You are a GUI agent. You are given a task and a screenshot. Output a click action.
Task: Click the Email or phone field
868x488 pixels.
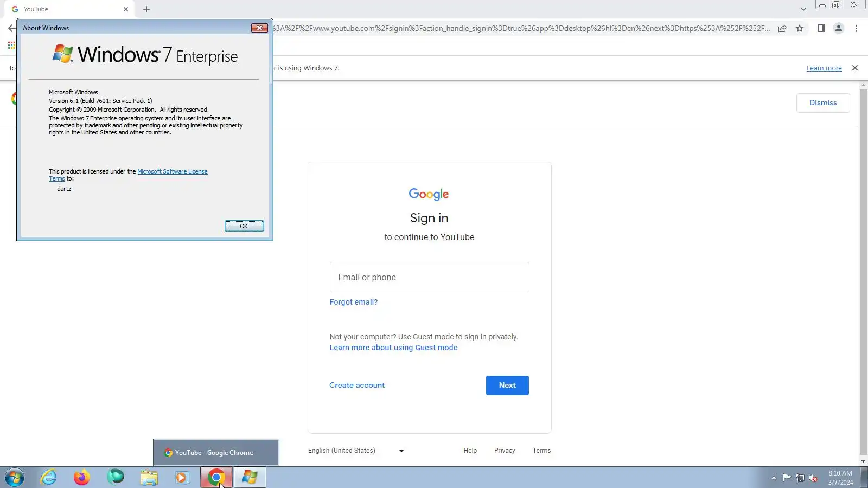tap(429, 277)
